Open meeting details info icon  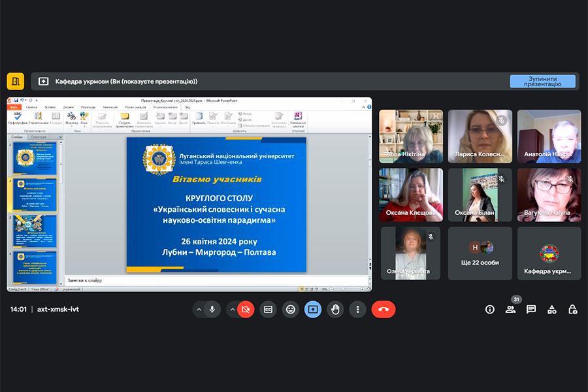[490, 310]
